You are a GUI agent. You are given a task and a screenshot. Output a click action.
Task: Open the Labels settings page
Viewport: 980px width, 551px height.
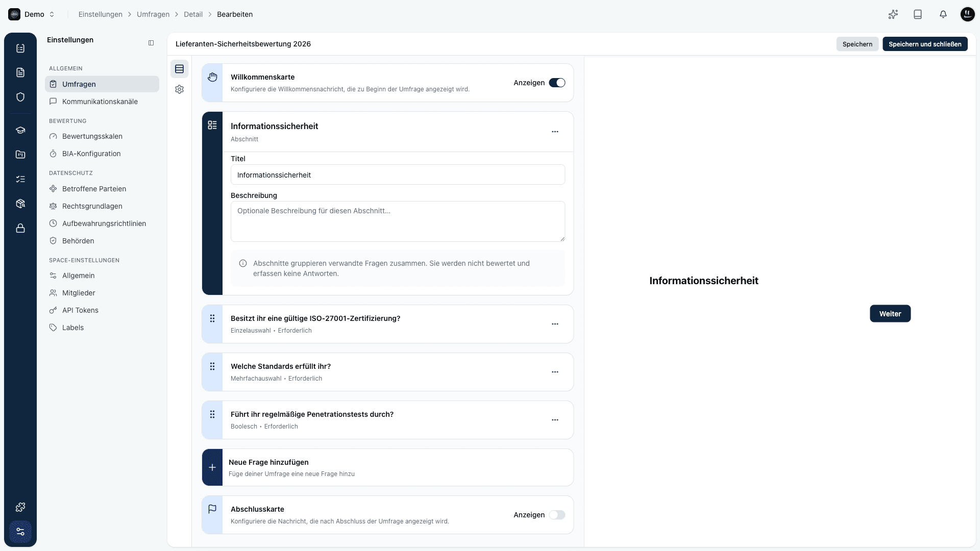102,328
